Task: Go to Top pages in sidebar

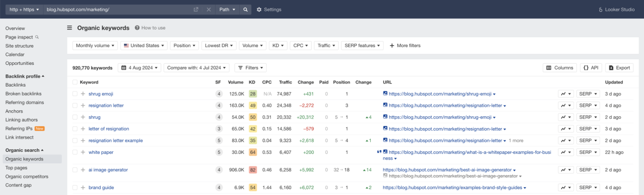Action: point(16,168)
